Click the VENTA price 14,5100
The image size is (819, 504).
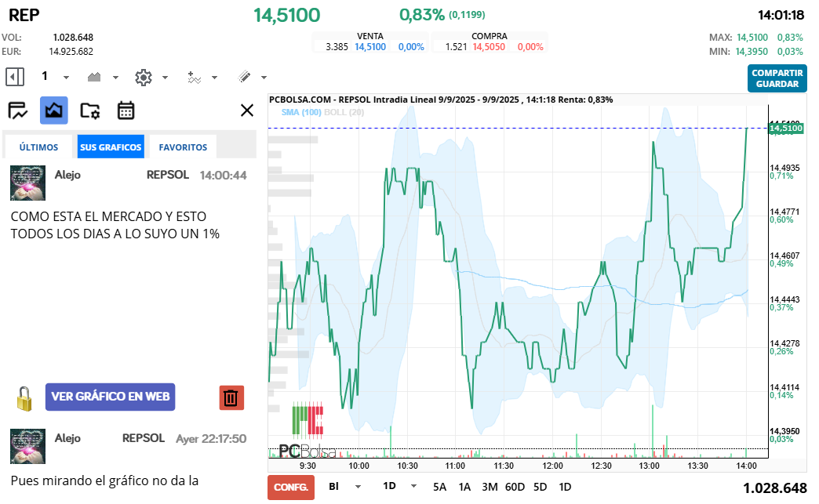coord(370,47)
